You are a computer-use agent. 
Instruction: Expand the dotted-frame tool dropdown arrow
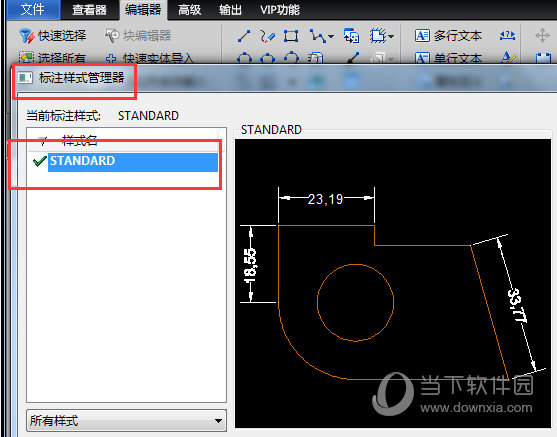391,36
